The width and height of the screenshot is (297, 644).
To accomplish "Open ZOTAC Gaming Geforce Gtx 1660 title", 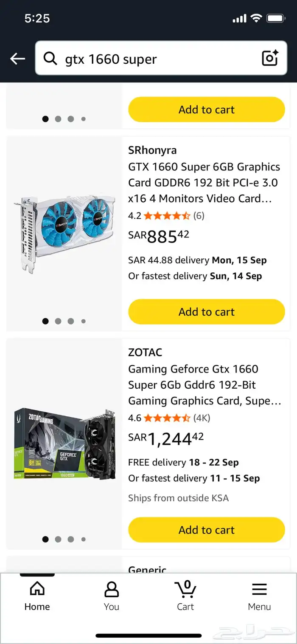I will (205, 385).
